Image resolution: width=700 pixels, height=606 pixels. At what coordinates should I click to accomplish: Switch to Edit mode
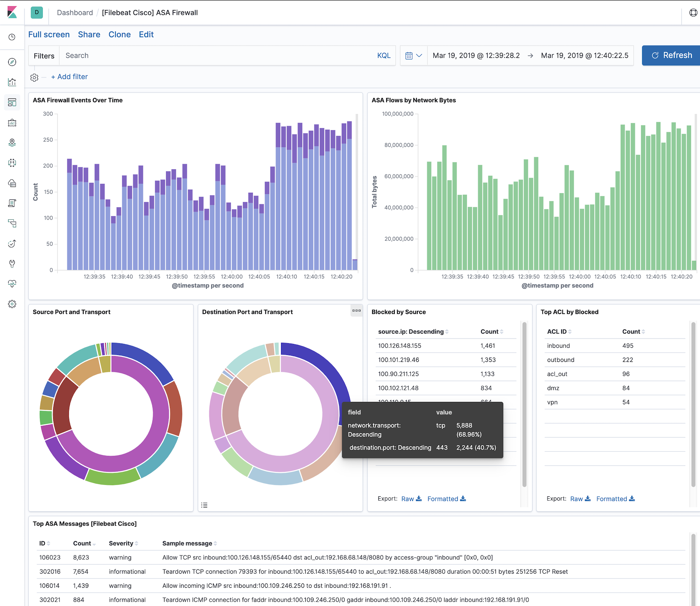146,34
